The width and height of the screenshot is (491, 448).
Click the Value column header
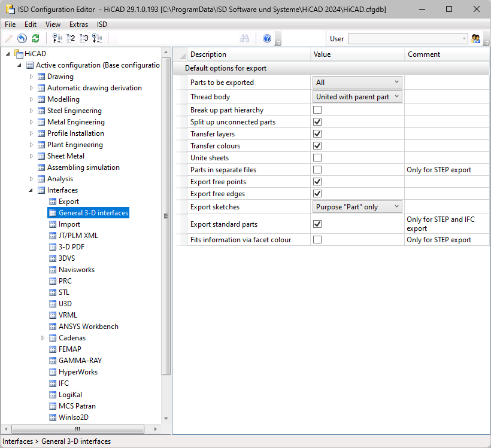coord(357,54)
